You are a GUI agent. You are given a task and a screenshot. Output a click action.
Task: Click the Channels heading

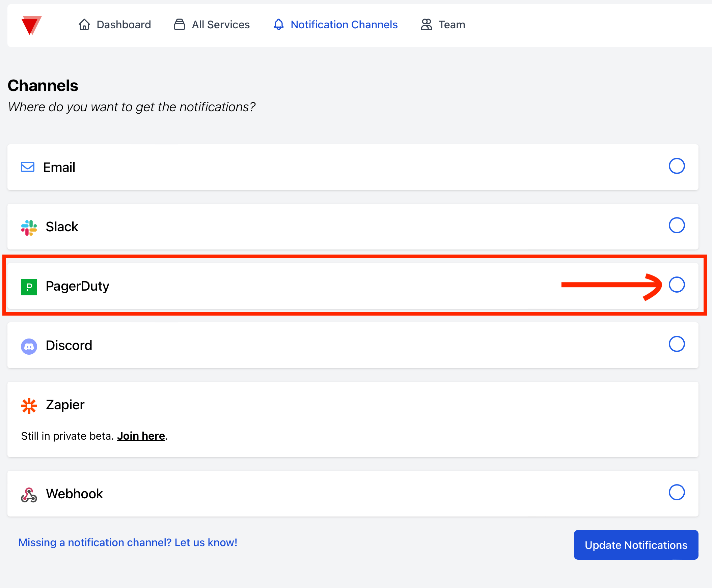coord(43,85)
